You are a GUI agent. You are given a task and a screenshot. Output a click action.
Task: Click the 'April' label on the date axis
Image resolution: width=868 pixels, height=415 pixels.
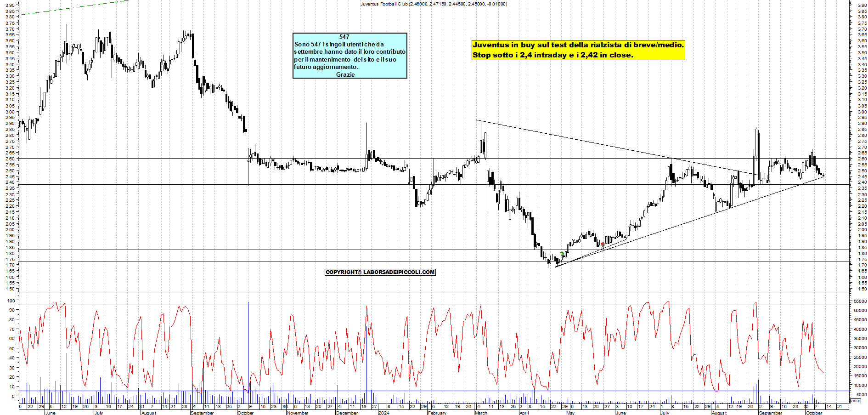pyautogui.click(x=524, y=413)
